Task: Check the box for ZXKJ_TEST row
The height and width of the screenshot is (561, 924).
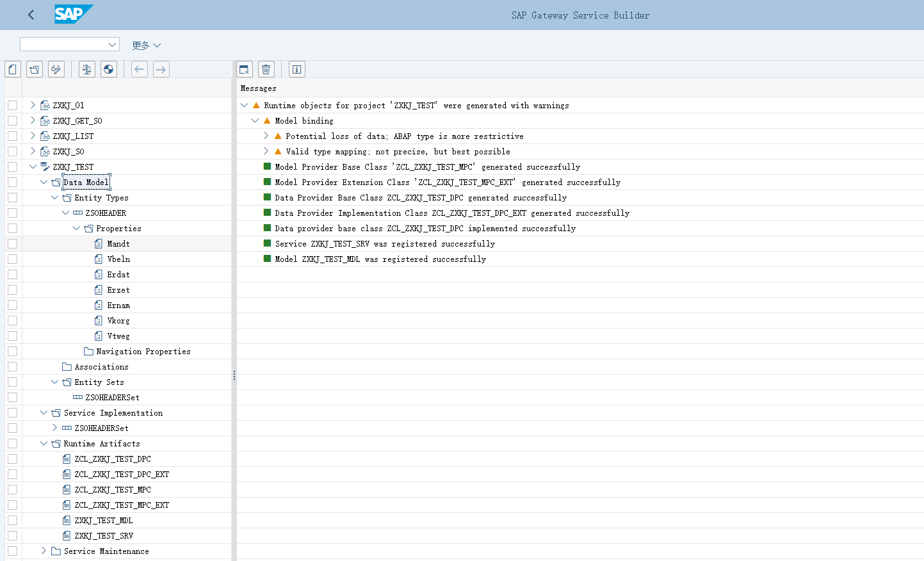Action: point(13,167)
